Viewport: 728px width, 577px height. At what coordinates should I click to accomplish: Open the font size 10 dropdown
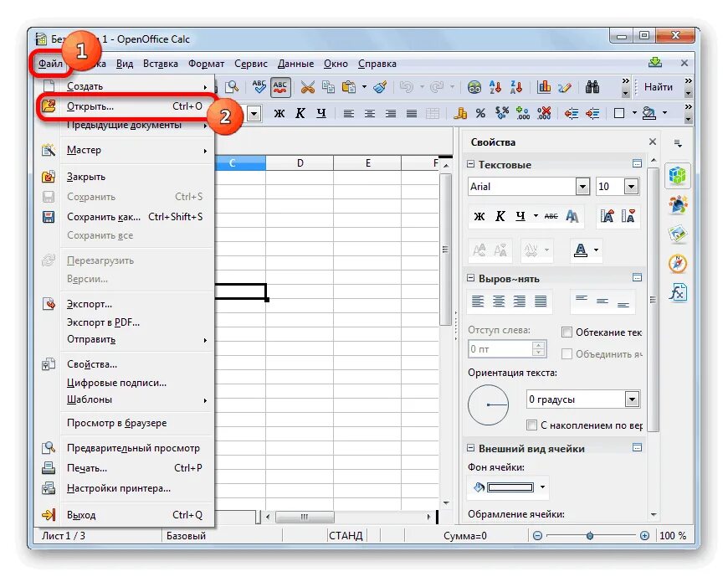pyautogui.click(x=631, y=187)
